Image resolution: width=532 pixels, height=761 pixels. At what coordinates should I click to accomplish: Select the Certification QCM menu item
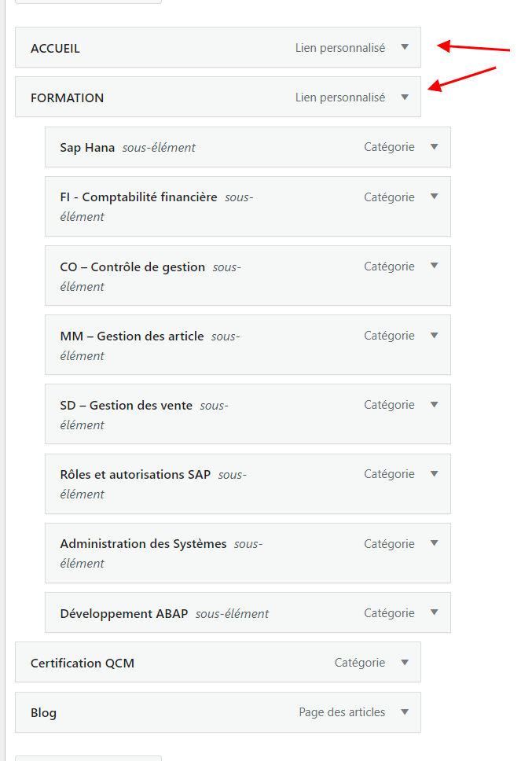pos(83,663)
